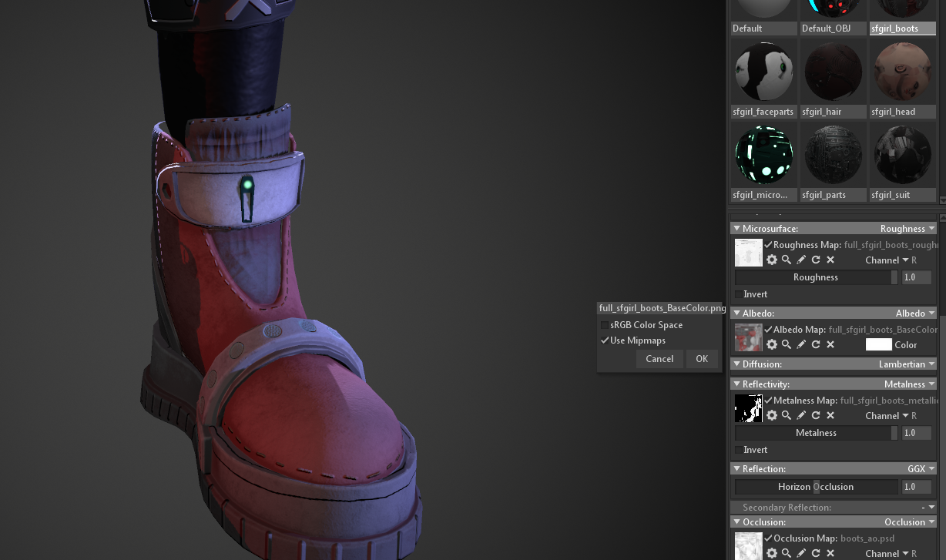The height and width of the screenshot is (560, 946).
Task: Open Secondary Reflection model dropdown
Action: tap(928, 508)
